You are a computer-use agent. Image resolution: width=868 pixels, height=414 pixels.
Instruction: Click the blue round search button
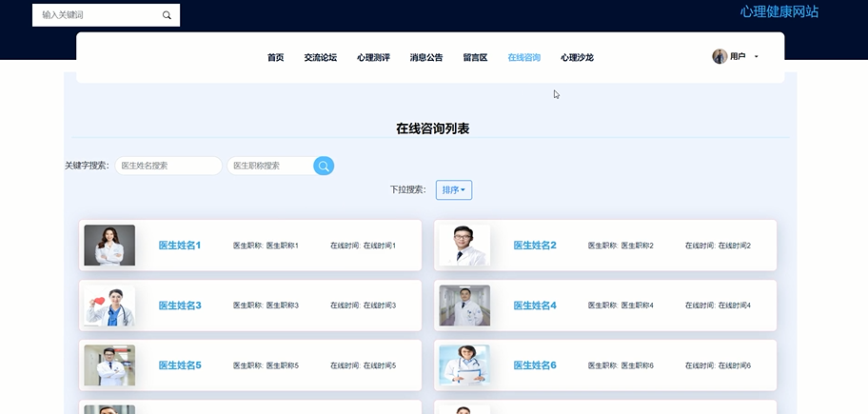pyautogui.click(x=324, y=166)
